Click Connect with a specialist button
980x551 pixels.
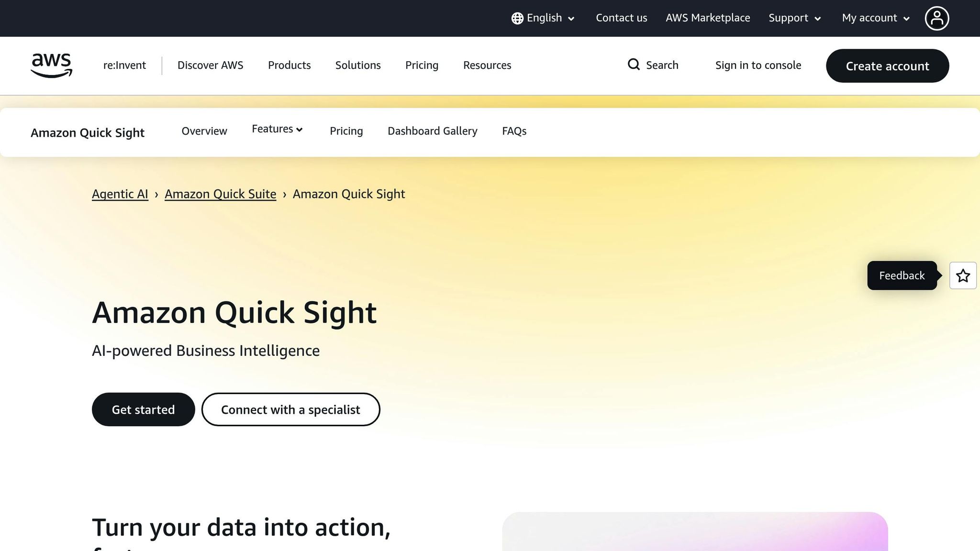click(x=290, y=409)
